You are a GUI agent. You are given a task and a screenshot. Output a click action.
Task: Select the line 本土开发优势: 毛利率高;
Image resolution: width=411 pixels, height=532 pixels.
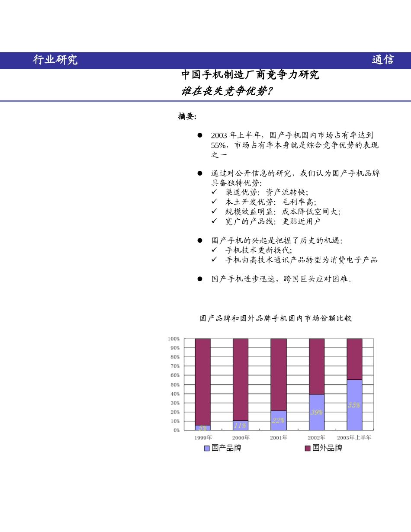[271, 202]
